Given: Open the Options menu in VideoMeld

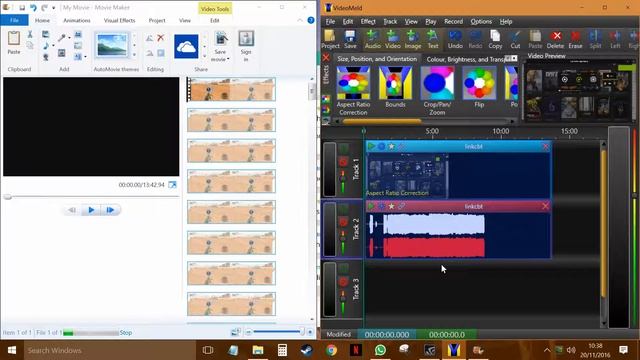Looking at the screenshot, I should point(481,21).
